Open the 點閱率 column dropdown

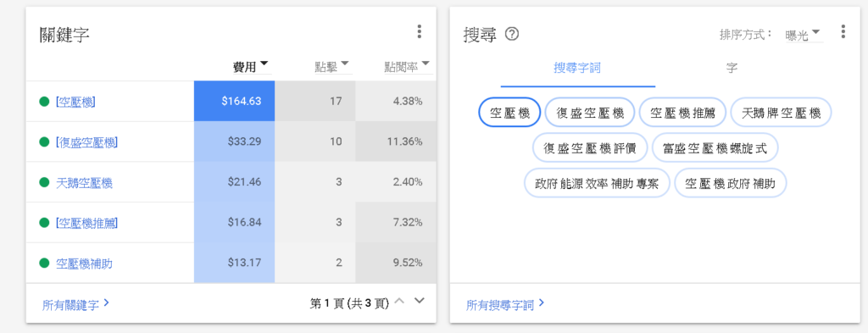click(408, 66)
